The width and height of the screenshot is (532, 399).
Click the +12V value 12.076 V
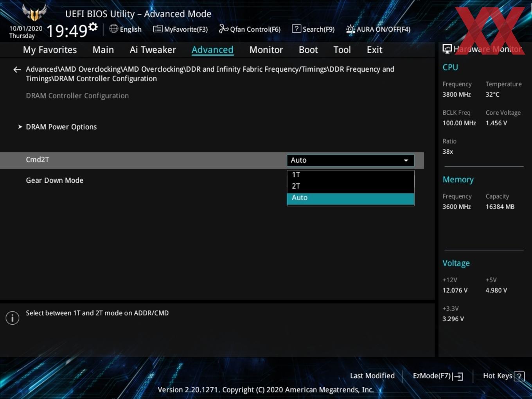455,290
